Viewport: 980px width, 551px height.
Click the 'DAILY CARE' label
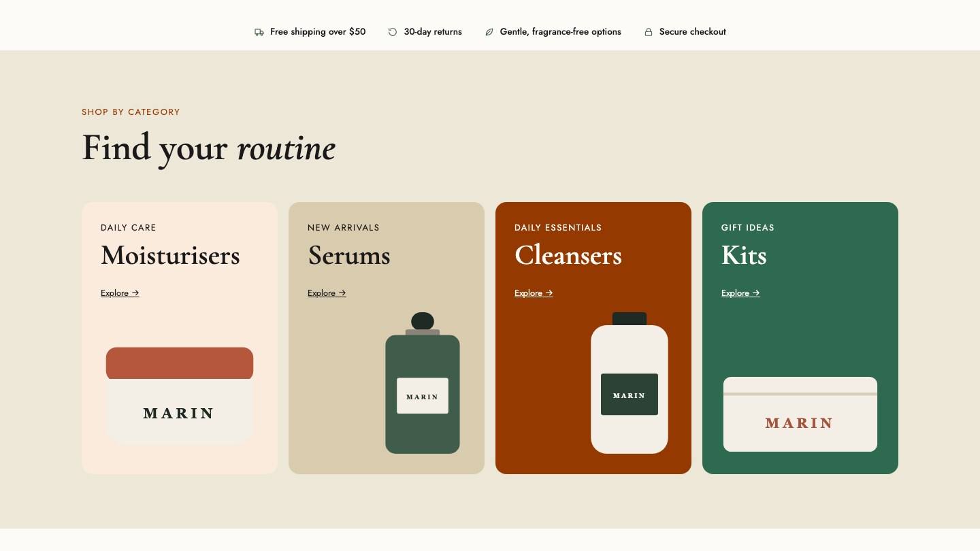[129, 228]
